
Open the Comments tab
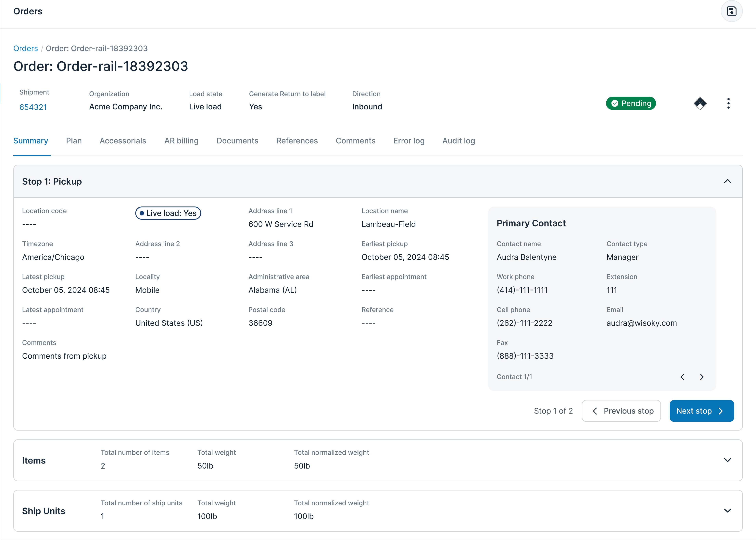pyautogui.click(x=355, y=141)
